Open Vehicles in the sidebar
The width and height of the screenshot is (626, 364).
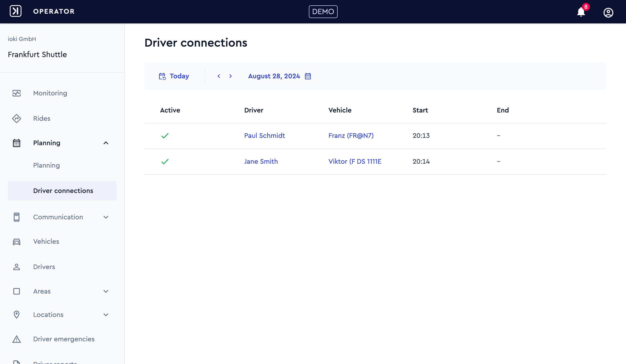tap(46, 242)
